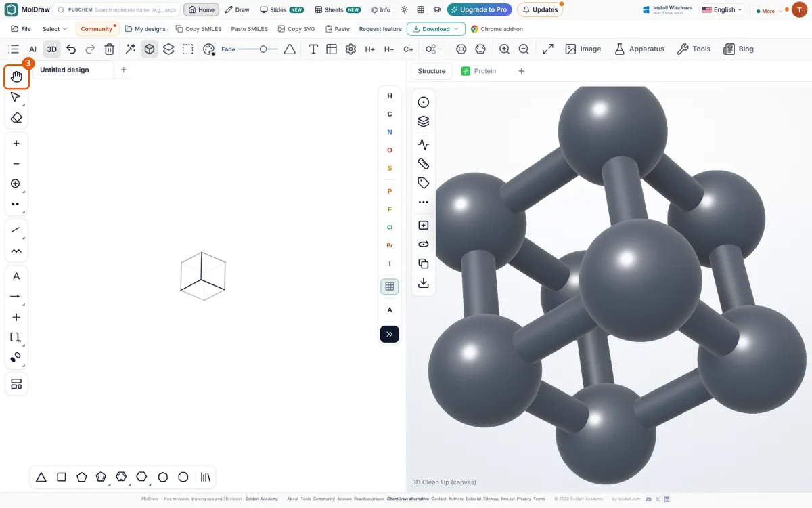
Task: Click the redo arrow
Action: tap(90, 49)
